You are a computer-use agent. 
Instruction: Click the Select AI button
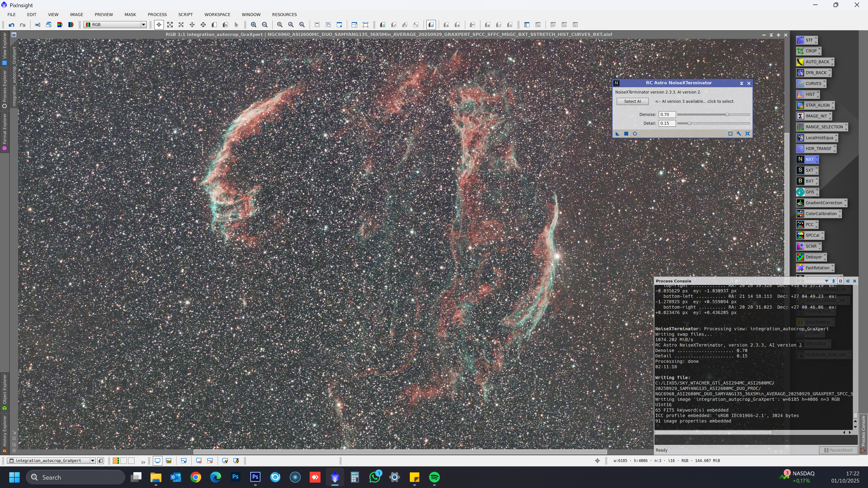pos(632,101)
